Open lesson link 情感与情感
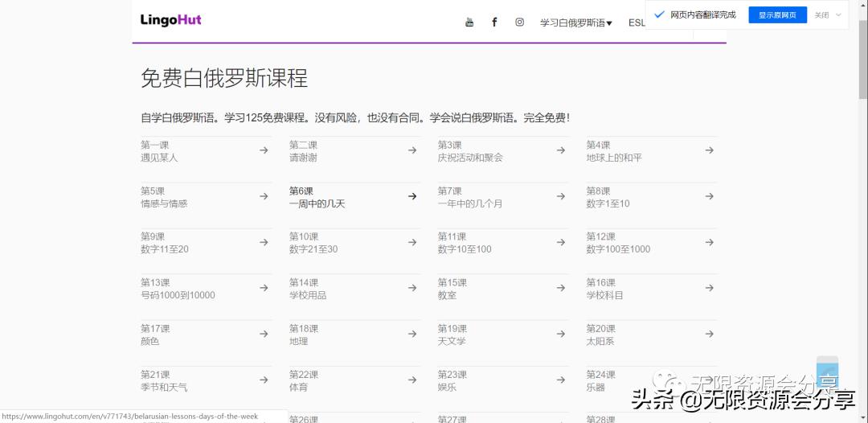The height and width of the screenshot is (423, 868). pyautogui.click(x=164, y=203)
